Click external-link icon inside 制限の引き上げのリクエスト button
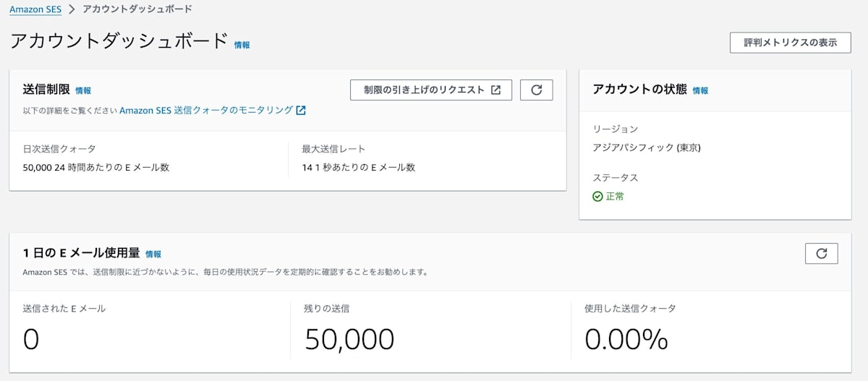This screenshot has height=381, width=868. tap(495, 90)
